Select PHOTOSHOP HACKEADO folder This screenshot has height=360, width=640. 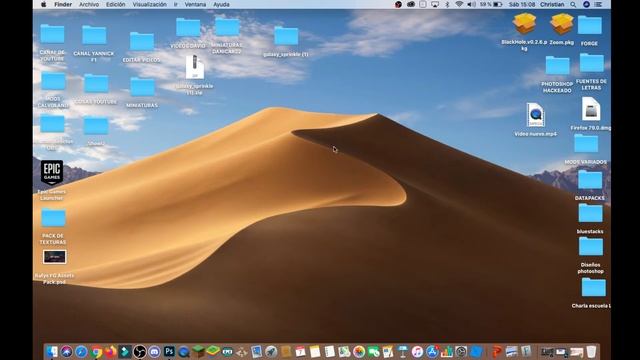click(558, 66)
